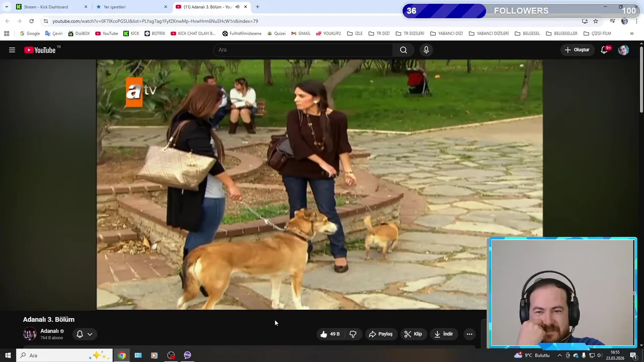Expand the YABANCI DİZİLERİ bookmark folder
The image size is (644, 362).
[x=489, y=34]
